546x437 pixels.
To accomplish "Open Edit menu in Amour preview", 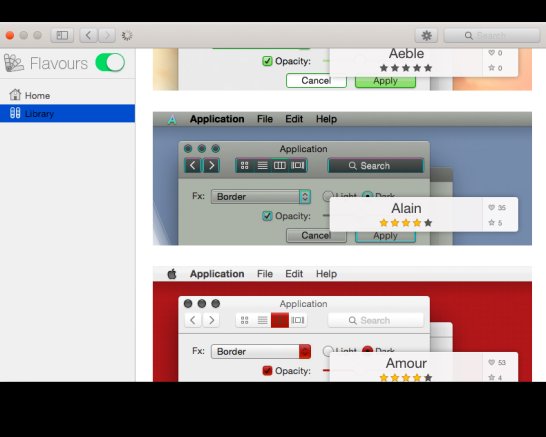I will (x=294, y=274).
